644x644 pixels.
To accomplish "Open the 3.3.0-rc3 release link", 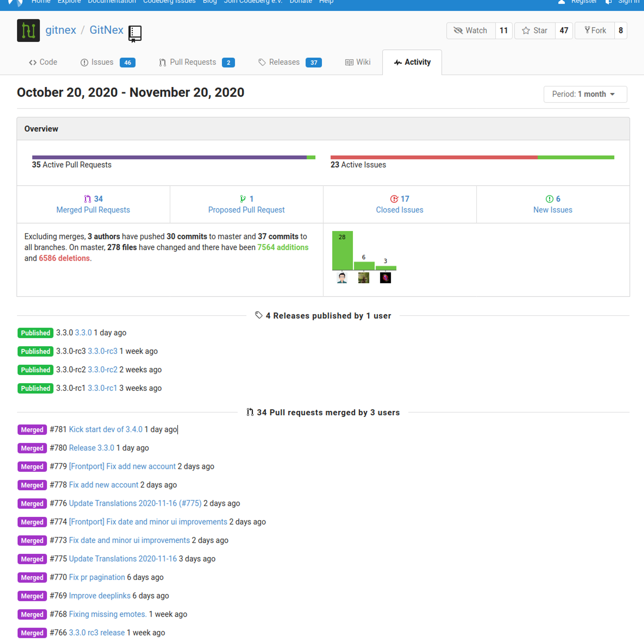I will click(x=103, y=351).
